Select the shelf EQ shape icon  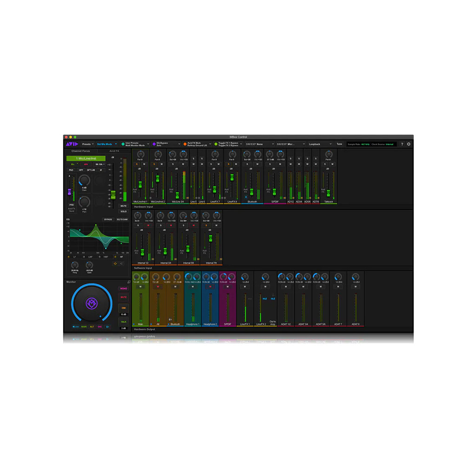pyautogui.click(x=121, y=264)
